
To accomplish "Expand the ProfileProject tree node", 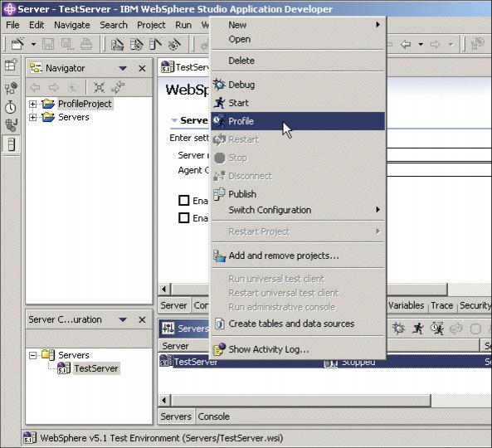I will coord(32,104).
